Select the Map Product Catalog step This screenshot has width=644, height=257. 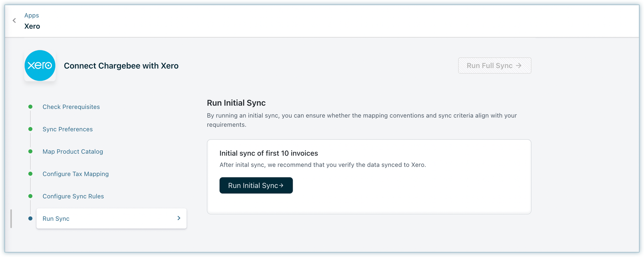73,152
